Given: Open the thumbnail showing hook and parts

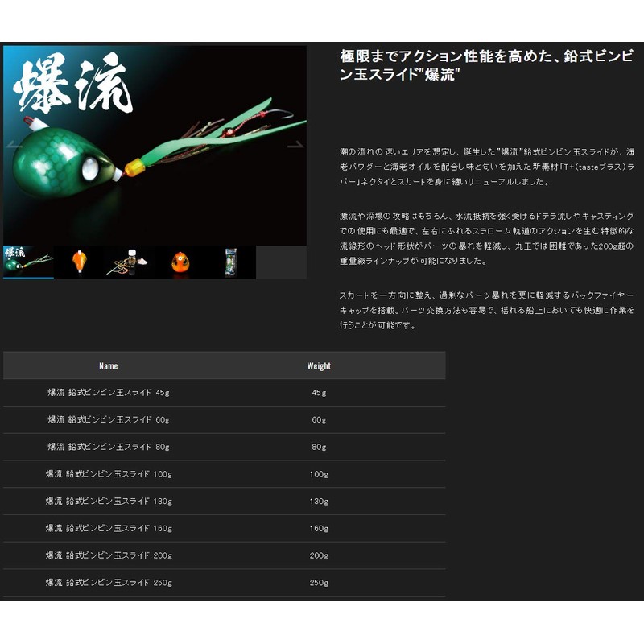Looking at the screenshot, I should click(x=130, y=262).
